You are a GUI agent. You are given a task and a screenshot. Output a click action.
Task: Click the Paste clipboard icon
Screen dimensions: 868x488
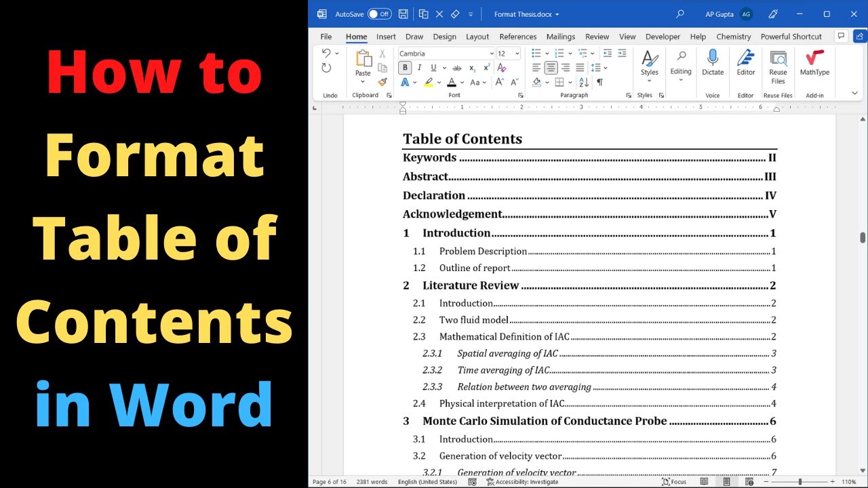point(363,59)
